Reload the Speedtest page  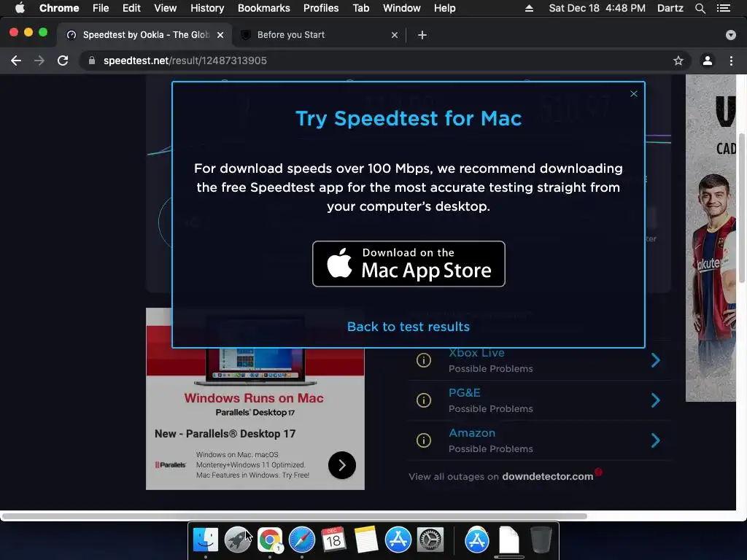pyautogui.click(x=63, y=61)
